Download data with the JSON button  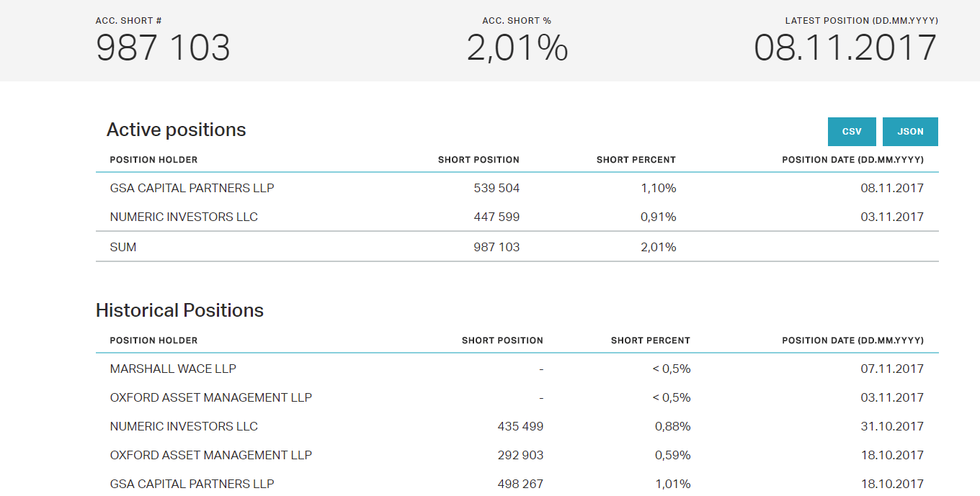tap(910, 132)
